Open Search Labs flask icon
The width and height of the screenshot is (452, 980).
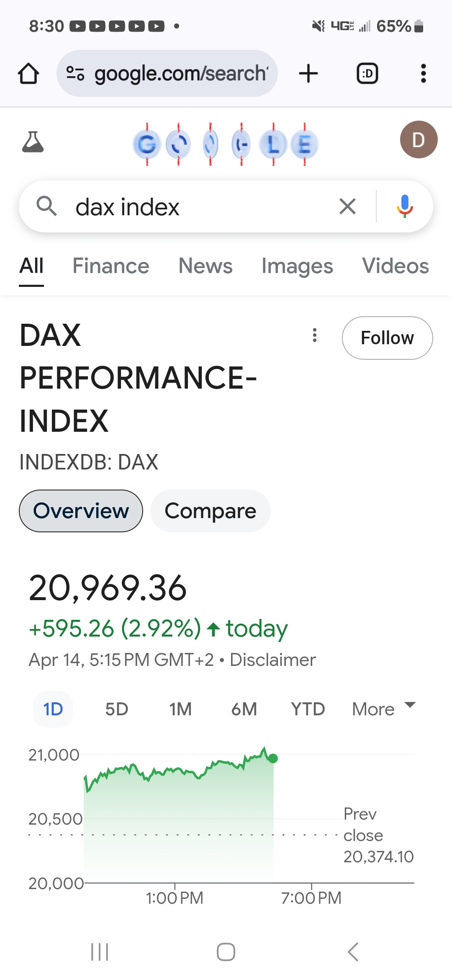[x=33, y=142]
